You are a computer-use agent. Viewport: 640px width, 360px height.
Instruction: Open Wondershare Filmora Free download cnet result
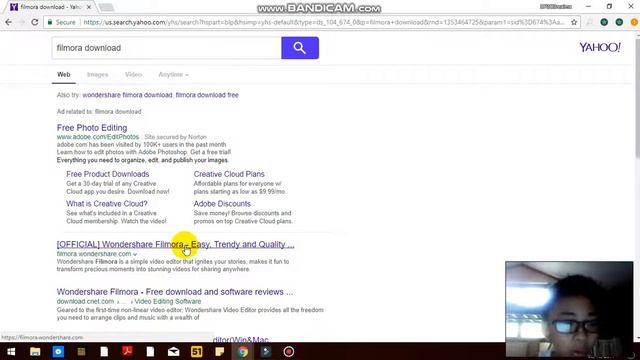[175, 292]
